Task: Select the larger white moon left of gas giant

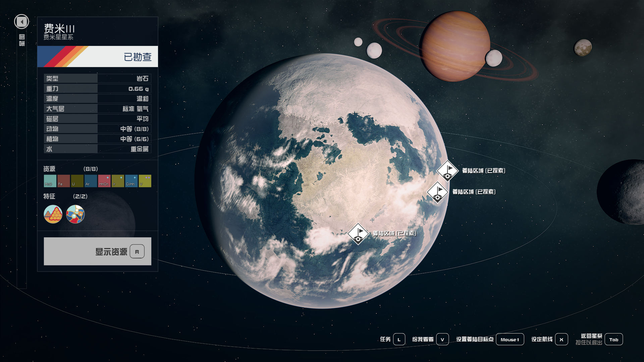Action: pos(374,51)
